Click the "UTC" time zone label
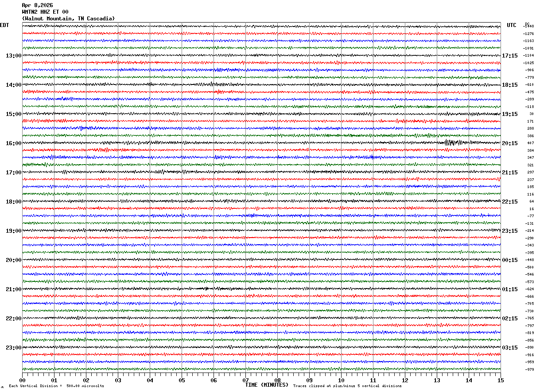536x392 pixels. click(x=512, y=25)
